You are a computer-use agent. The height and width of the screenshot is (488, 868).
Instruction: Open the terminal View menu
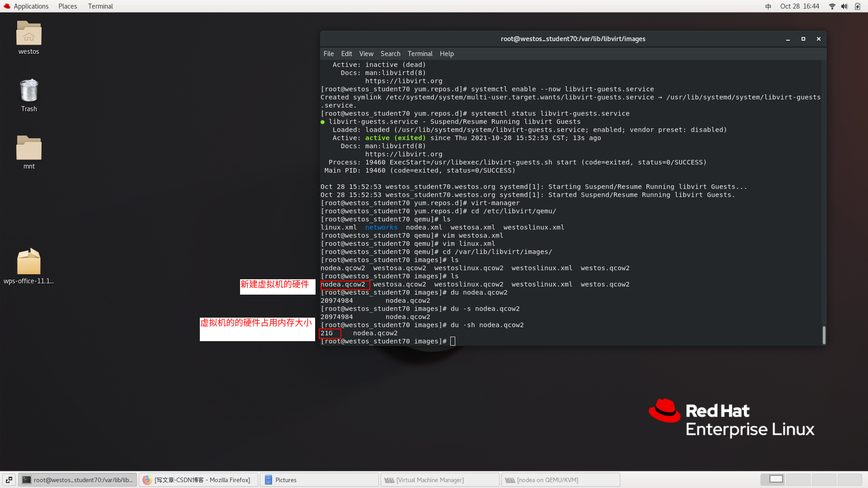[366, 54]
